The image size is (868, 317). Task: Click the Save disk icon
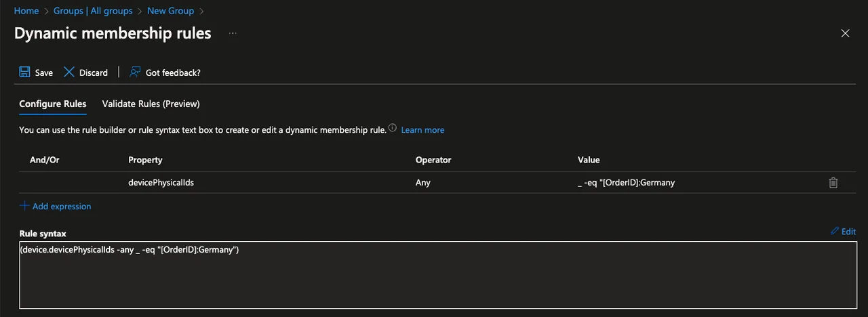24,72
